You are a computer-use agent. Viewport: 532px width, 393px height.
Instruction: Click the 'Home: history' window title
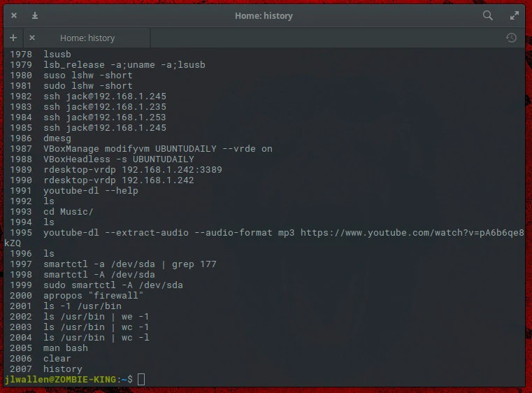pos(264,15)
